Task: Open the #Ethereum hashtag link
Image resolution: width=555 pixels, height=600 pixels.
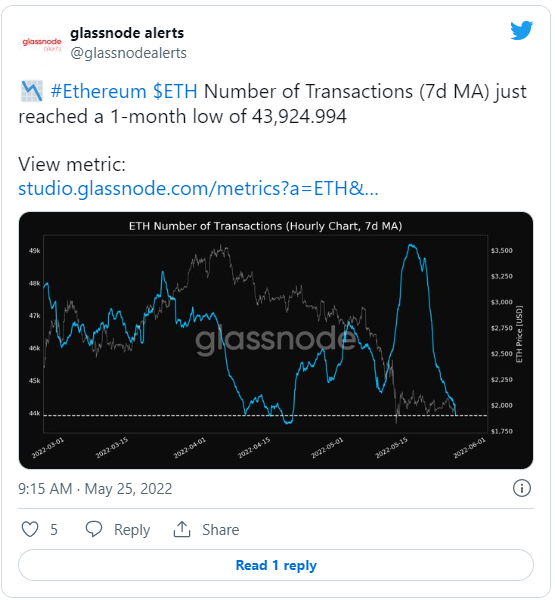Action: [98, 92]
